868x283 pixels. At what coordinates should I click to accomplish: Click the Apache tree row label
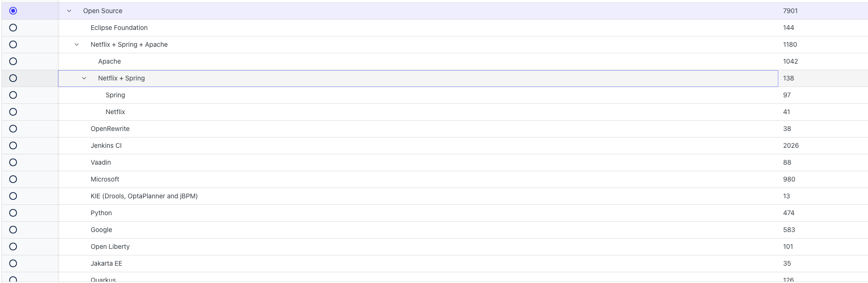[109, 61]
